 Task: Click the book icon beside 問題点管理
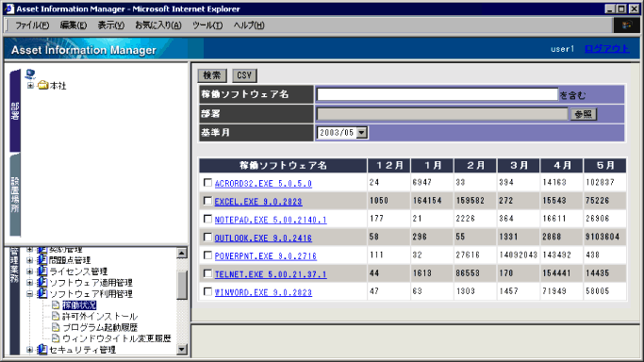tap(41, 260)
